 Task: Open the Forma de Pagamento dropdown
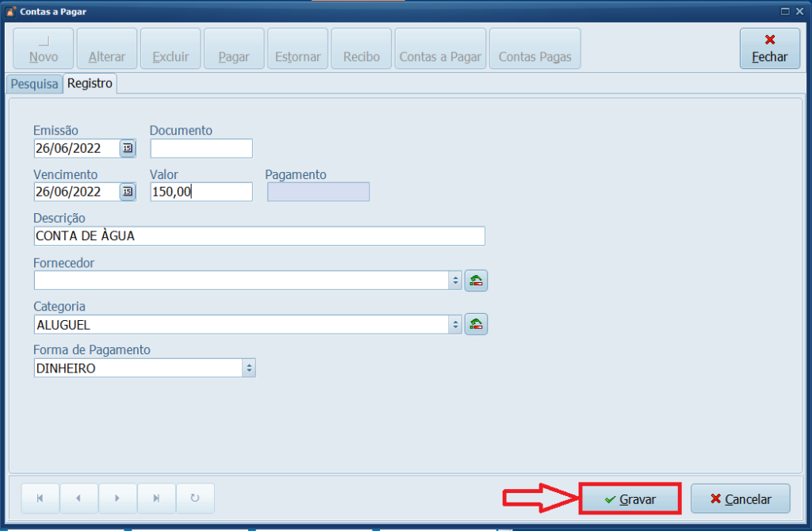coord(249,368)
